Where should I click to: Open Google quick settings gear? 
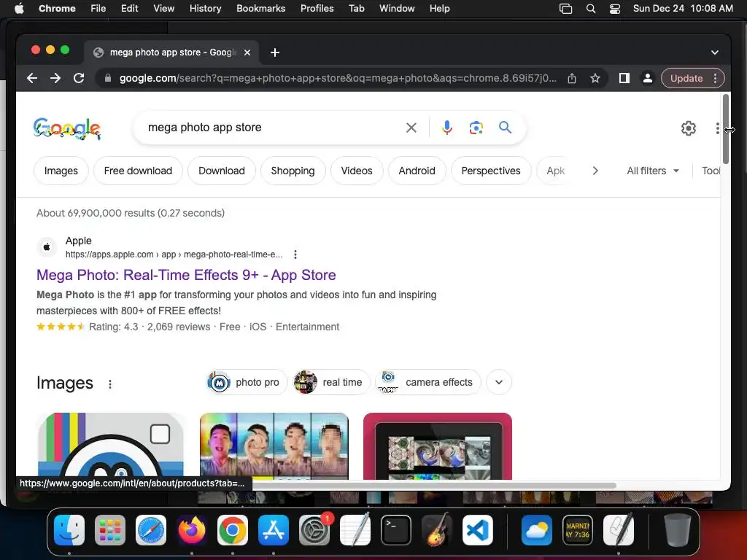(x=688, y=128)
